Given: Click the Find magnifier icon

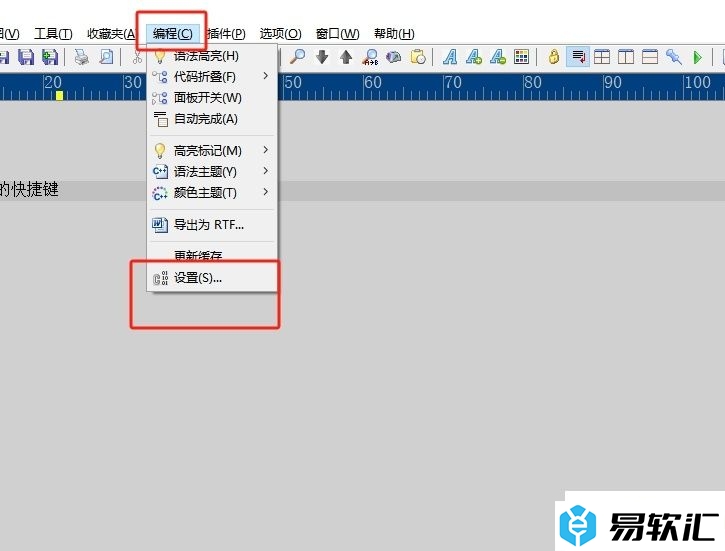Looking at the screenshot, I should coord(297,57).
